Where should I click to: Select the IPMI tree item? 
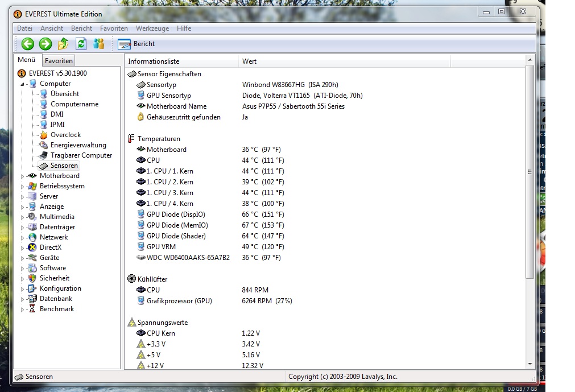pos(57,125)
